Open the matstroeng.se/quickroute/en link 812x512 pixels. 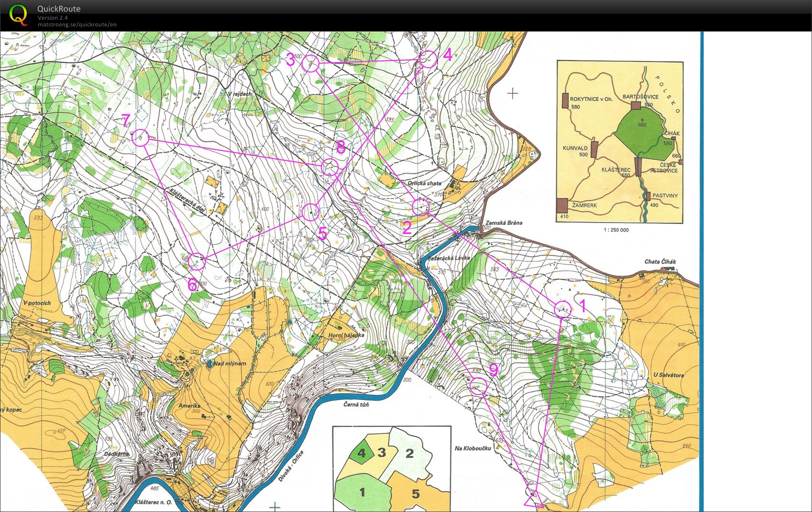coord(77,24)
